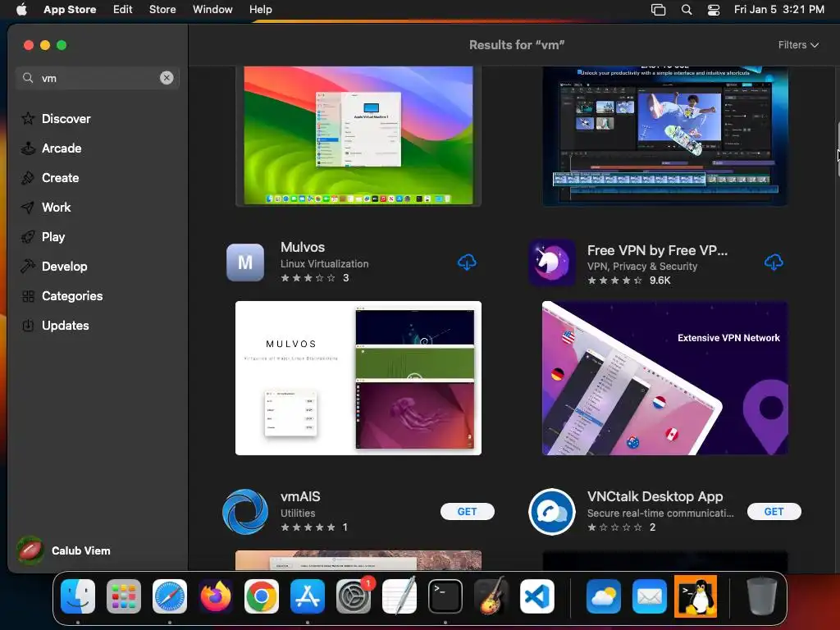Redownload Free VPN via cloud icon
Screen dimensions: 840x630
pyautogui.click(x=774, y=262)
